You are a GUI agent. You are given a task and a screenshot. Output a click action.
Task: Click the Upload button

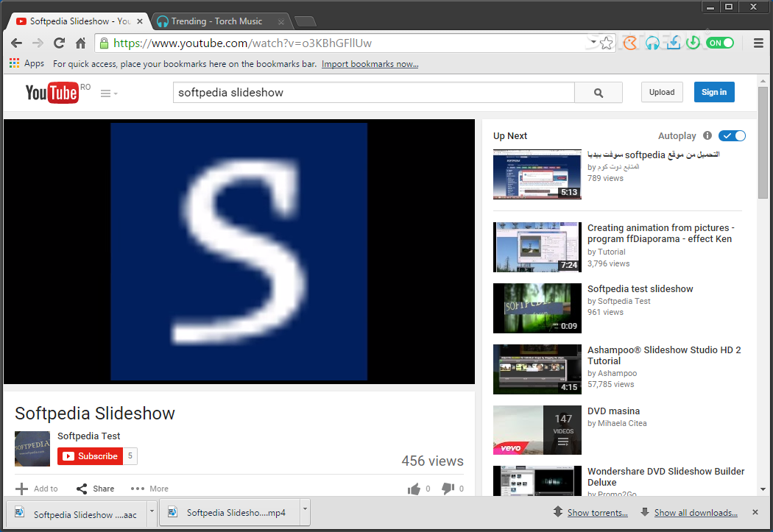click(x=662, y=92)
